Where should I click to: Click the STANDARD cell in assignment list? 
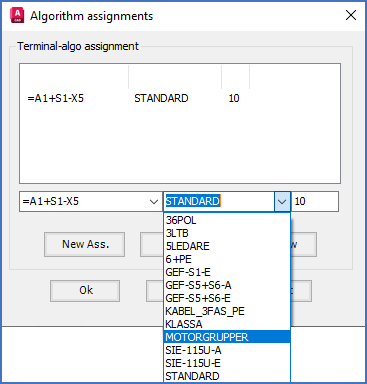tap(161, 98)
